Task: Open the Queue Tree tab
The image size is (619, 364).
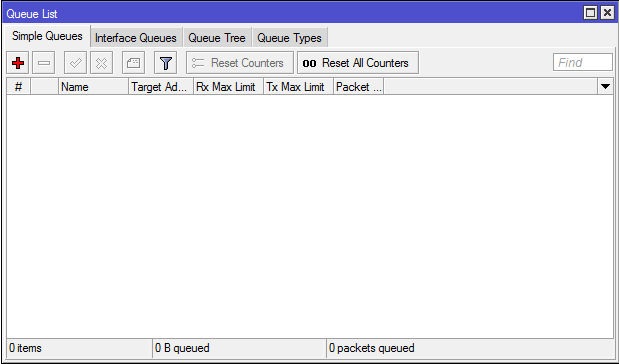Action: coord(217,38)
